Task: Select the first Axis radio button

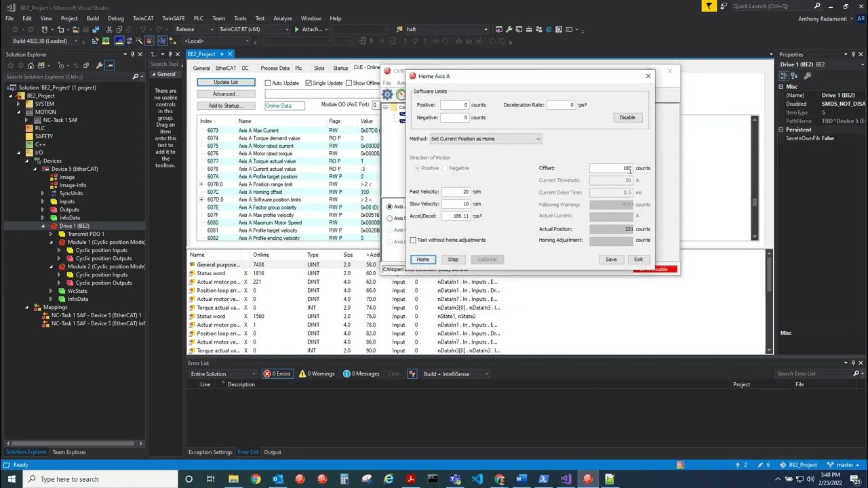Action: click(x=389, y=207)
